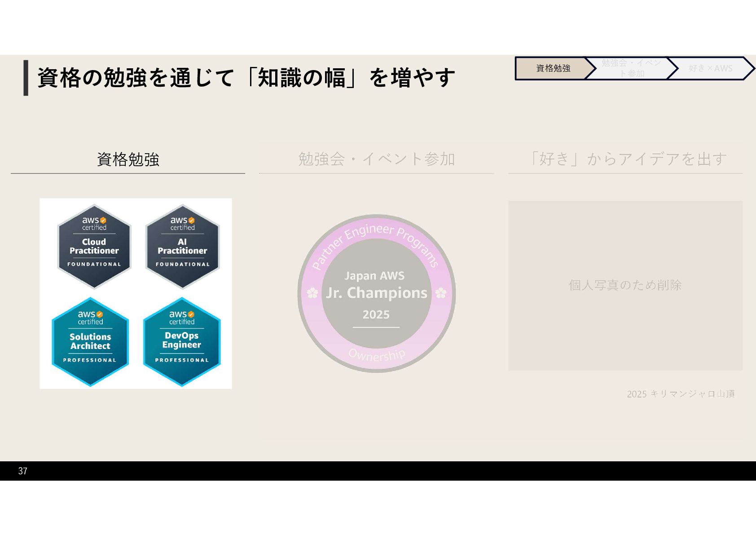The height and width of the screenshot is (535, 756).
Task: Click the AWS Cloud Practitioner Foundational badge
Action: (x=94, y=247)
